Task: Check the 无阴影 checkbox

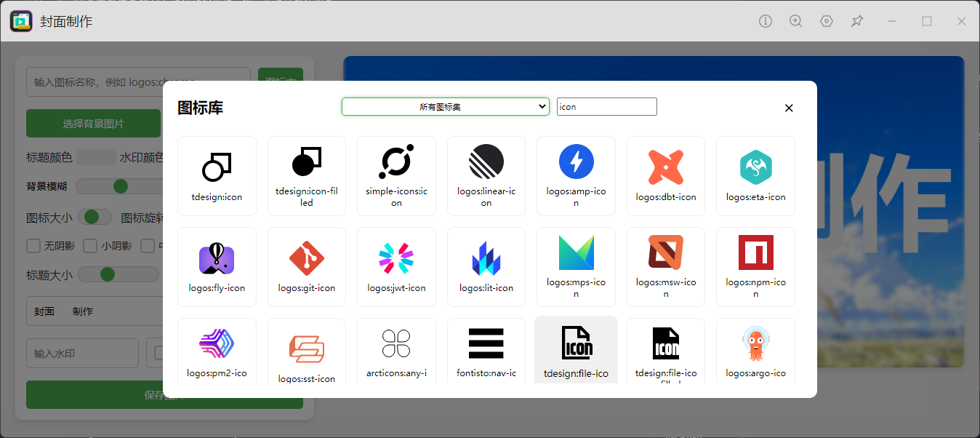Action: pyautogui.click(x=33, y=246)
